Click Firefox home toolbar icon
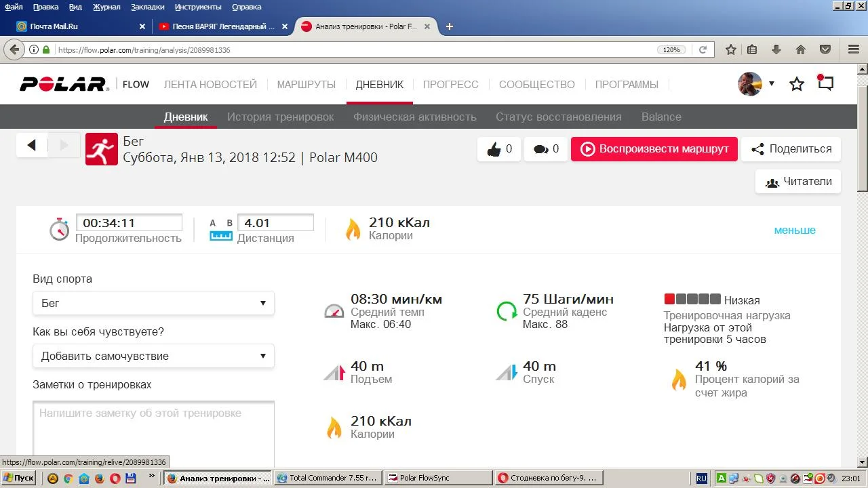This screenshot has height=488, width=868. tap(801, 49)
